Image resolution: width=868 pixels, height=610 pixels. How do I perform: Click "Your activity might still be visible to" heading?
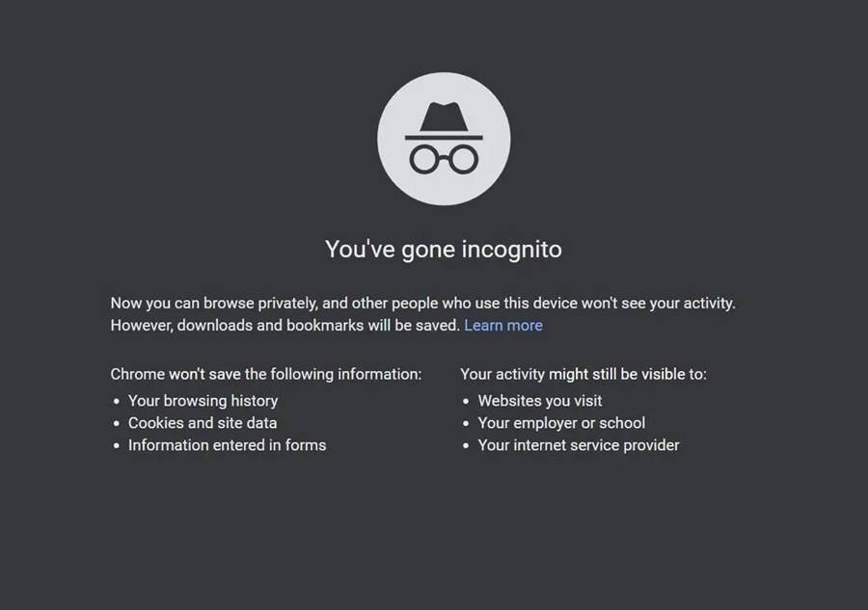click(x=583, y=375)
